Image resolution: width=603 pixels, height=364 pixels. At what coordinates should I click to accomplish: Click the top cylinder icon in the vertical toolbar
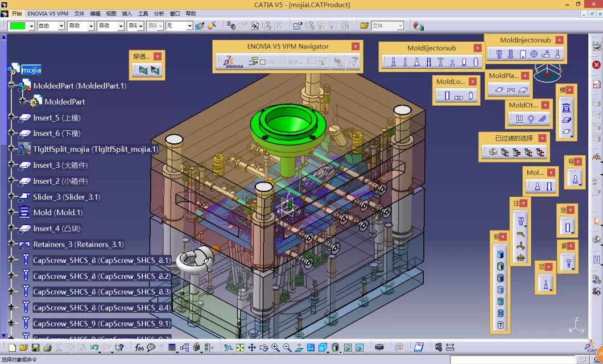click(x=501, y=254)
